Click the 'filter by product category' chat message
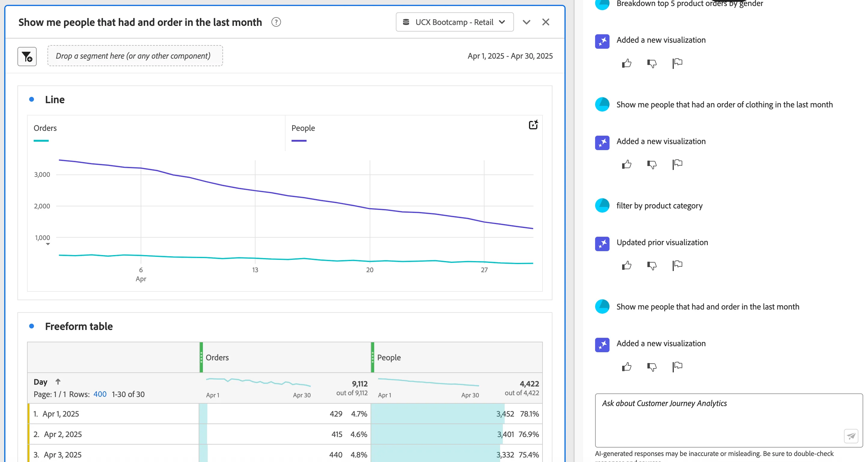This screenshot has width=868, height=462. [x=659, y=206]
